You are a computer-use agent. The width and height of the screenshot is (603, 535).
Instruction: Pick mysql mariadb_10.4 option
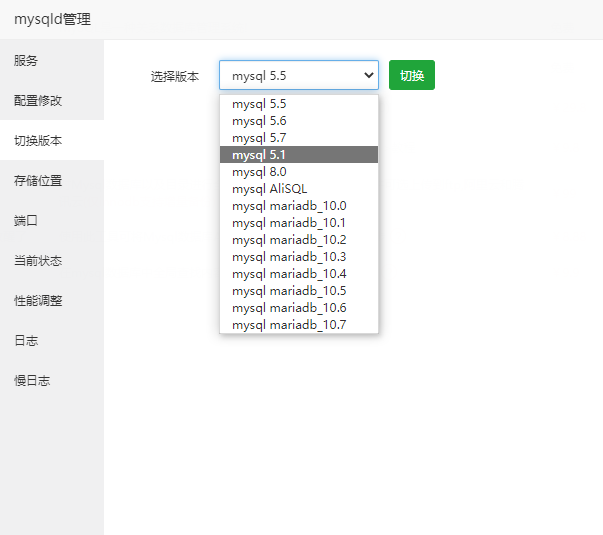pyautogui.click(x=299, y=274)
